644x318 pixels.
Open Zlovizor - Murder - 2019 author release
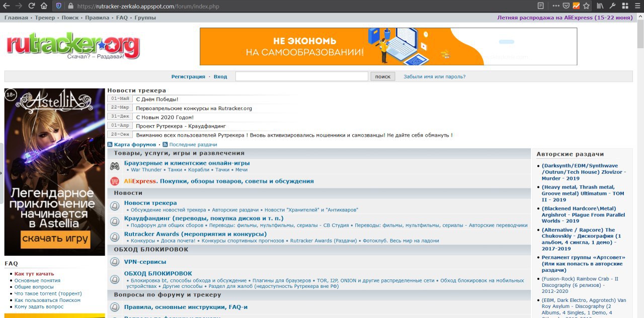(584, 172)
